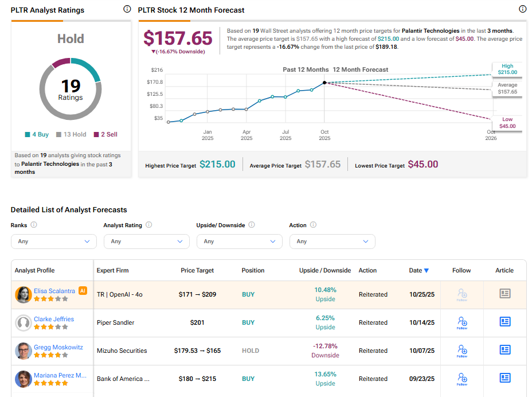Click info icon beside PLTR Analyst Ratings
The image size is (532, 397).
127,9
